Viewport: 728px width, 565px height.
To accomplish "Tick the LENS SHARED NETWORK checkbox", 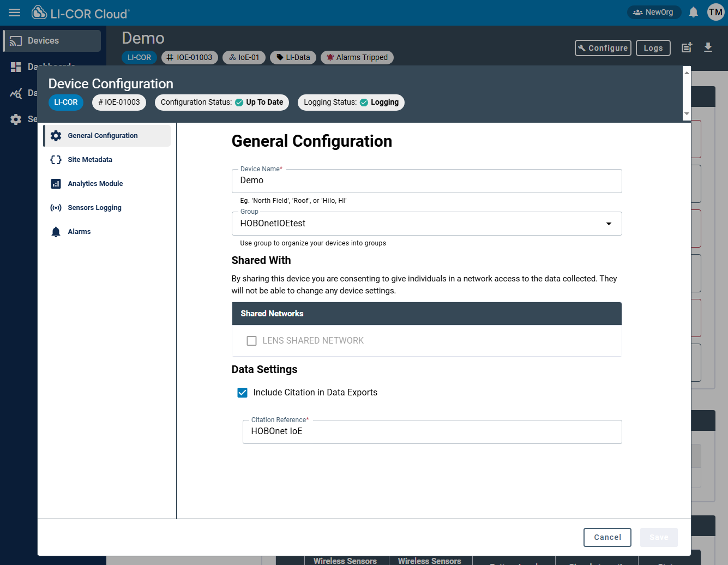I will coord(251,341).
